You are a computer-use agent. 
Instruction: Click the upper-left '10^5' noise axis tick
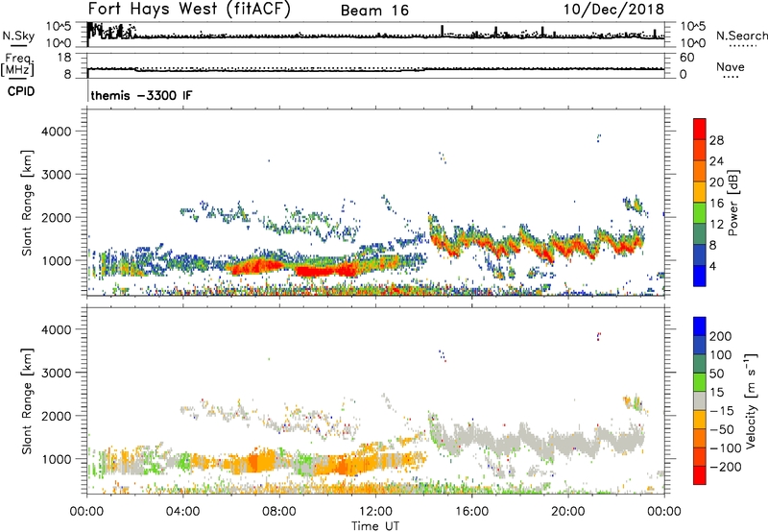pos(59,26)
